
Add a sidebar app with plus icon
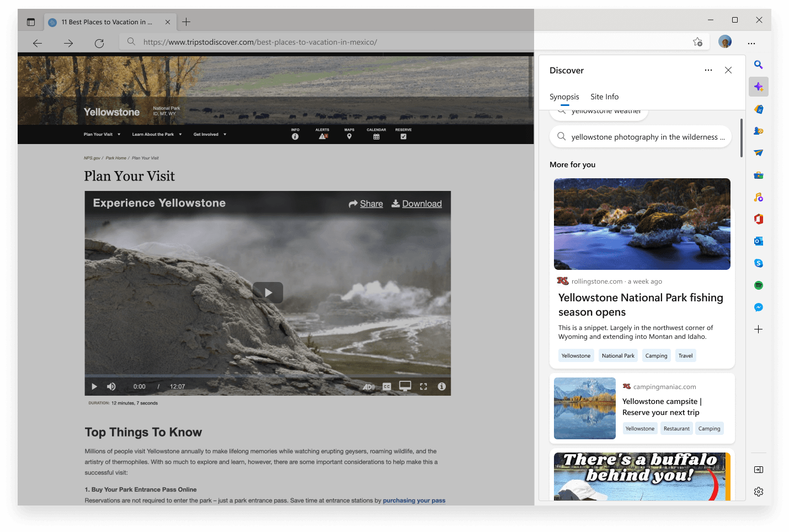759,329
